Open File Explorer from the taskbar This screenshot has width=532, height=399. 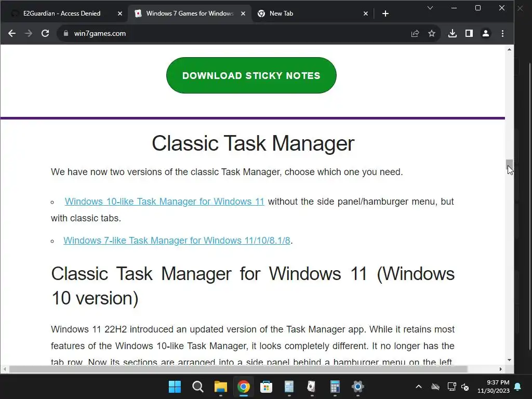[x=220, y=387]
